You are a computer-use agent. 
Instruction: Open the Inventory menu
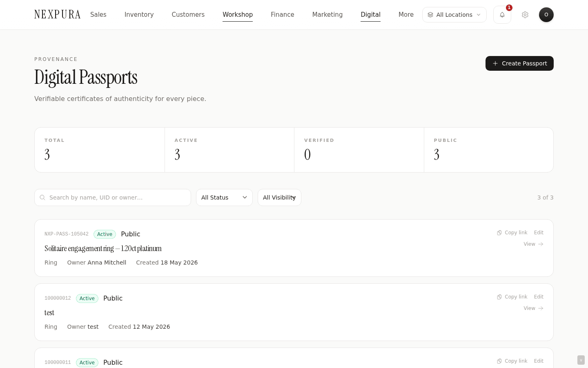pyautogui.click(x=139, y=15)
